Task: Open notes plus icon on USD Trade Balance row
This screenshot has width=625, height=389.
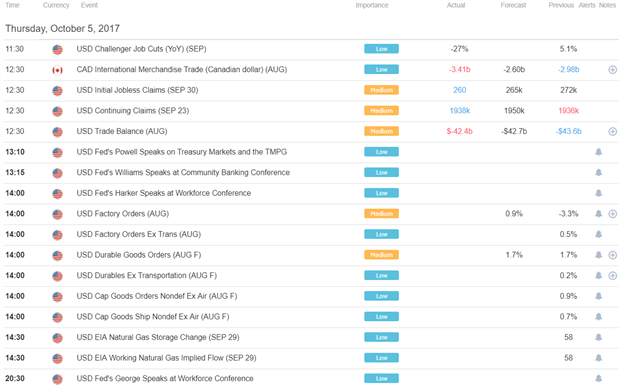Action: click(x=613, y=132)
